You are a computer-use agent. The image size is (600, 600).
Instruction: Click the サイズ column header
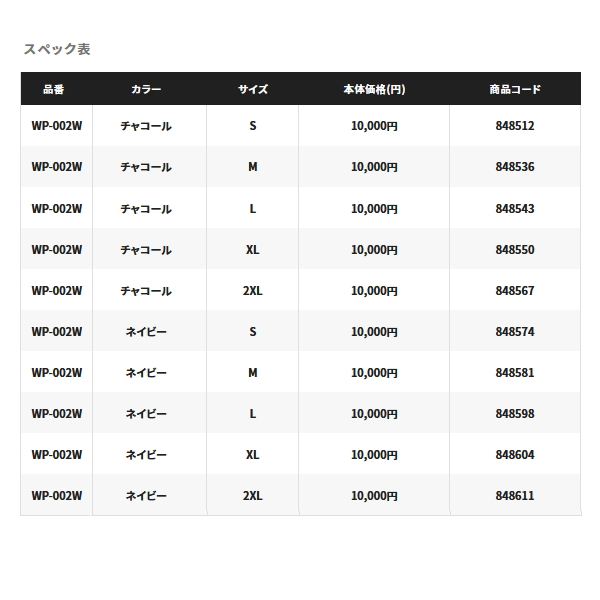tap(253, 90)
